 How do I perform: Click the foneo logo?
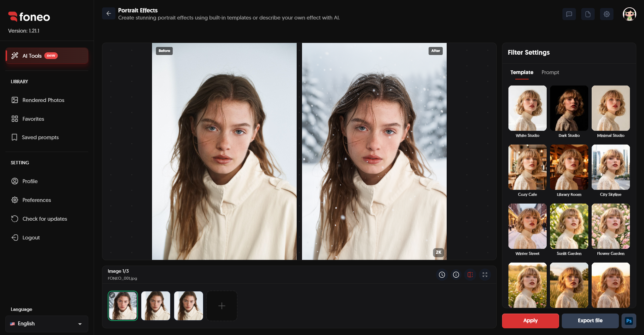(x=29, y=17)
